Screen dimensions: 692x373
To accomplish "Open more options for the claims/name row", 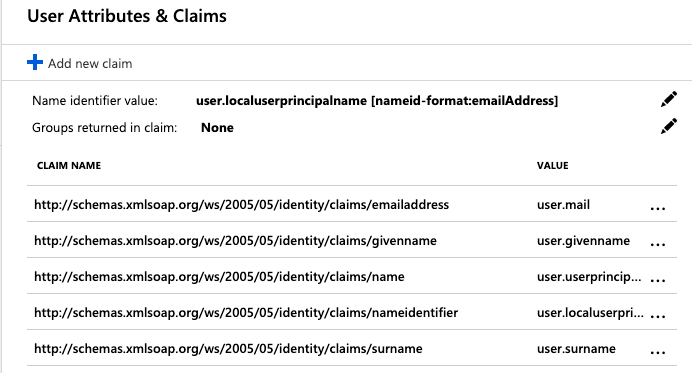I will (x=658, y=280).
